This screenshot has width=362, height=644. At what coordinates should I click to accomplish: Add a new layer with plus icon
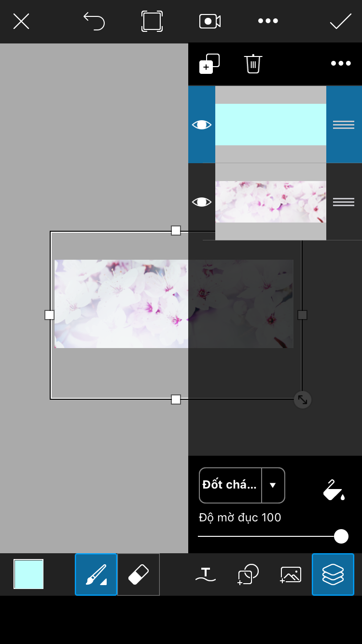tap(209, 64)
